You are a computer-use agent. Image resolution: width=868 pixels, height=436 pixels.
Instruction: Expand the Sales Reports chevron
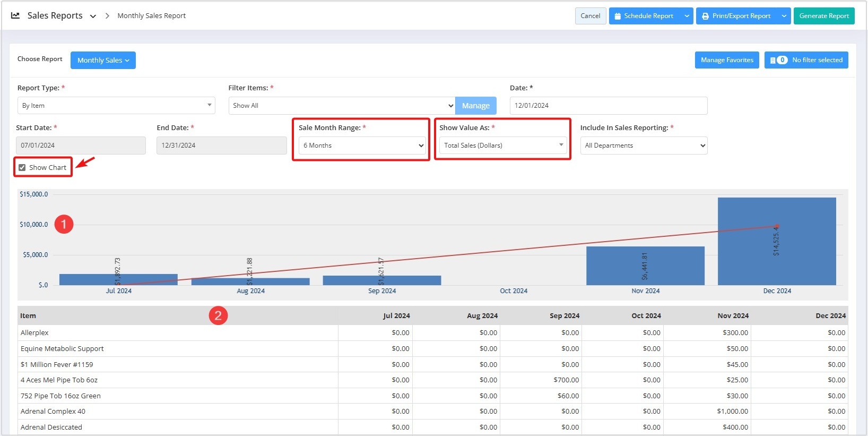93,16
